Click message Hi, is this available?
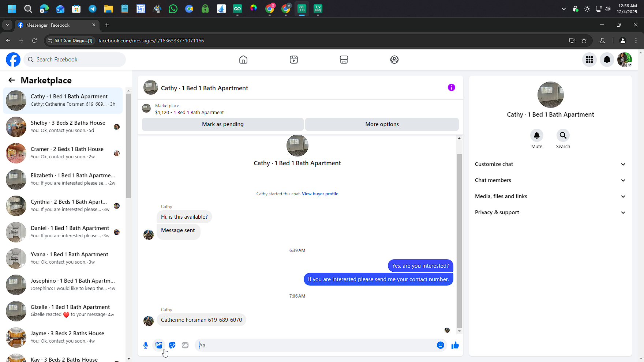This screenshot has width=644, height=362. tap(184, 217)
